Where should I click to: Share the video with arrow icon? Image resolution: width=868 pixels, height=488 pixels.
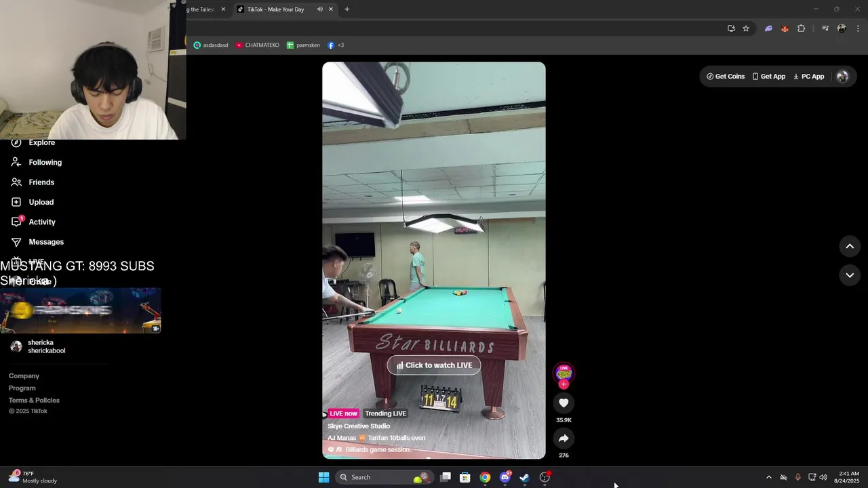564,439
